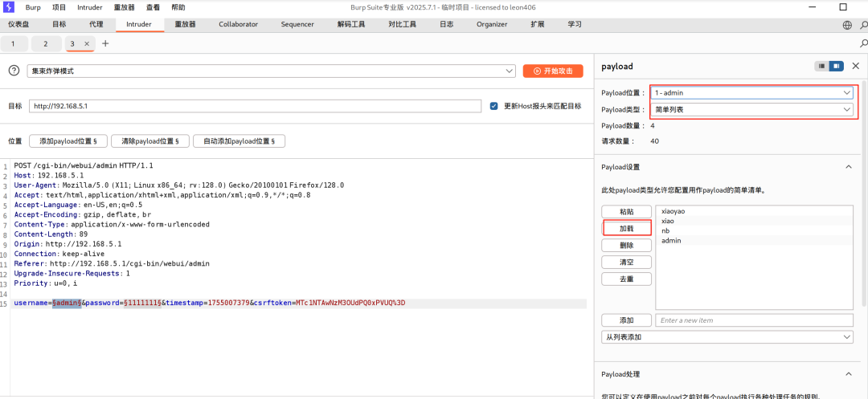Click 自动添加payload位置 § button
The width and height of the screenshot is (868, 399).
click(239, 141)
